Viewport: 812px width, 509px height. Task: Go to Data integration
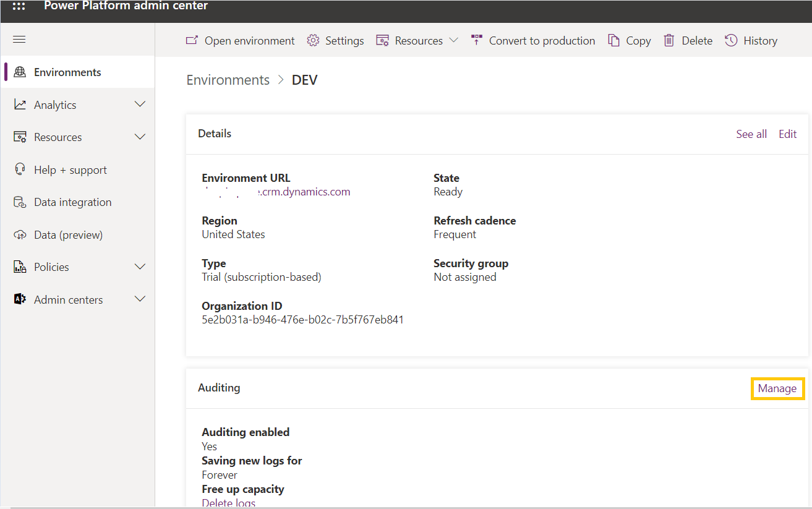[72, 202]
